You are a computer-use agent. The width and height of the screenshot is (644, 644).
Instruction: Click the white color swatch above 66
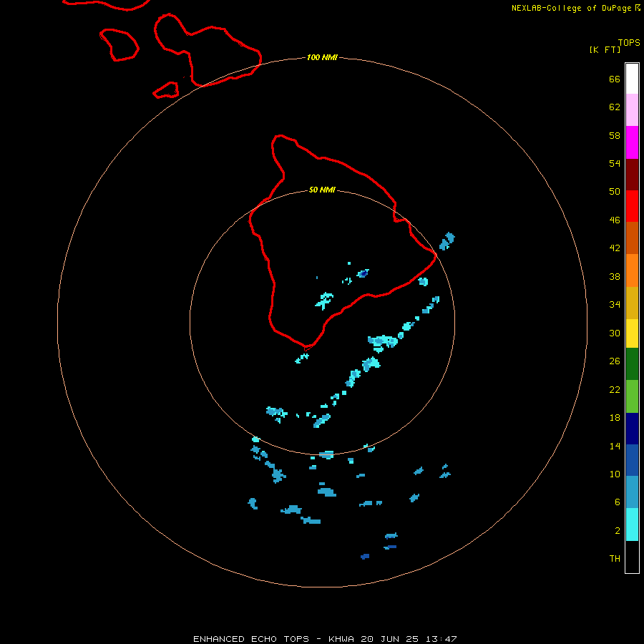coord(632,79)
